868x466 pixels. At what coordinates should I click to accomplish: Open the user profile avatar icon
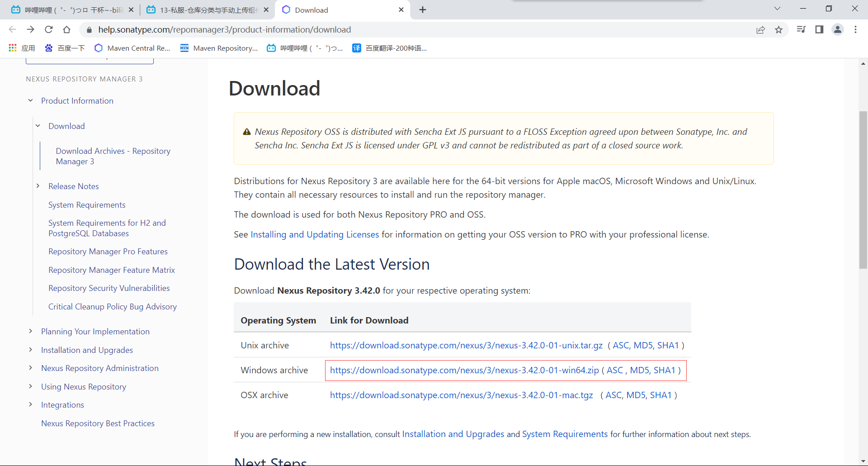[x=837, y=29]
